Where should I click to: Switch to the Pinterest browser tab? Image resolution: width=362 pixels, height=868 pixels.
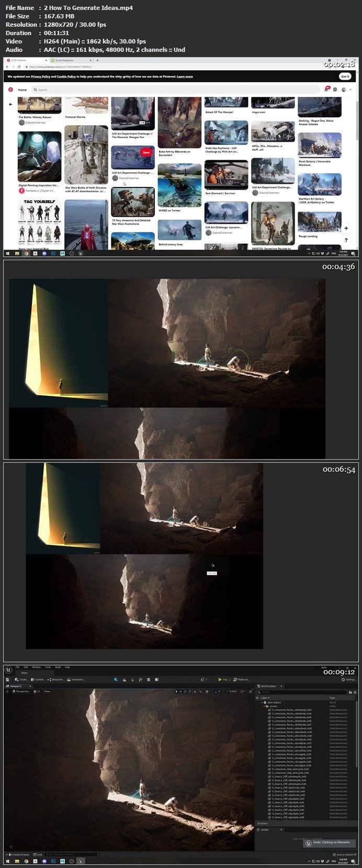click(x=26, y=60)
